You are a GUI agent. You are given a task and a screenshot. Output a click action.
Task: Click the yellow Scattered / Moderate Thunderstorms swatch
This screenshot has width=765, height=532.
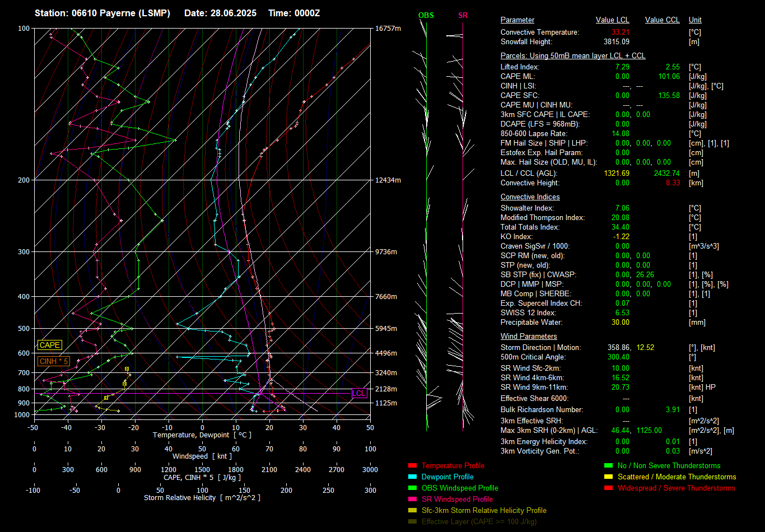[x=608, y=477]
